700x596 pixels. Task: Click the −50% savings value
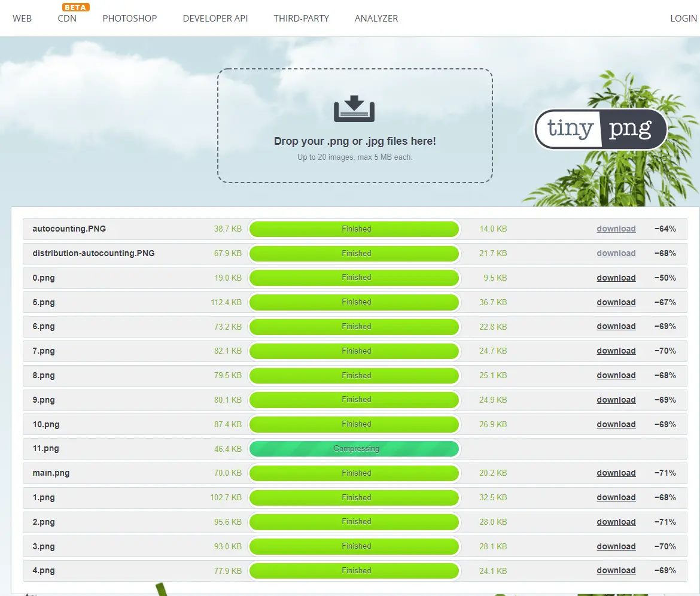(x=665, y=278)
